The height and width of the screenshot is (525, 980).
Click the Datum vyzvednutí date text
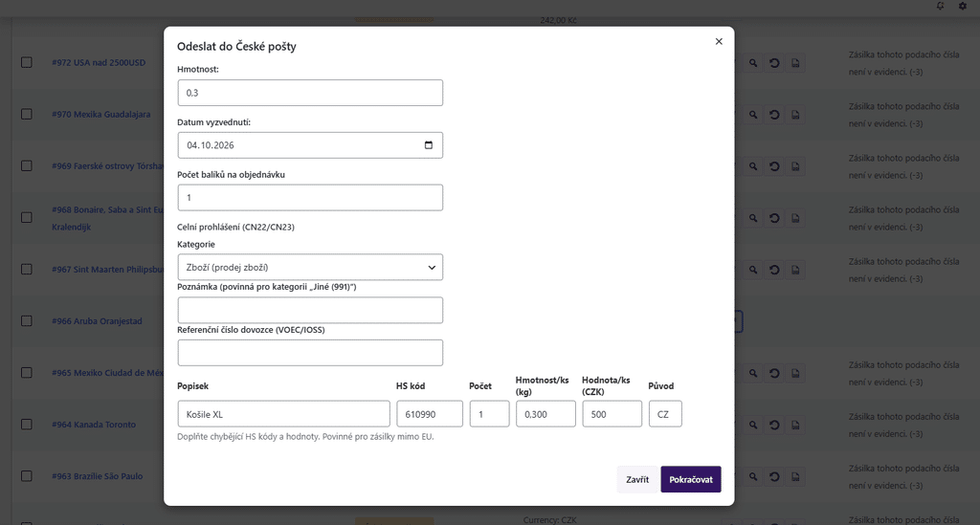[211, 144]
